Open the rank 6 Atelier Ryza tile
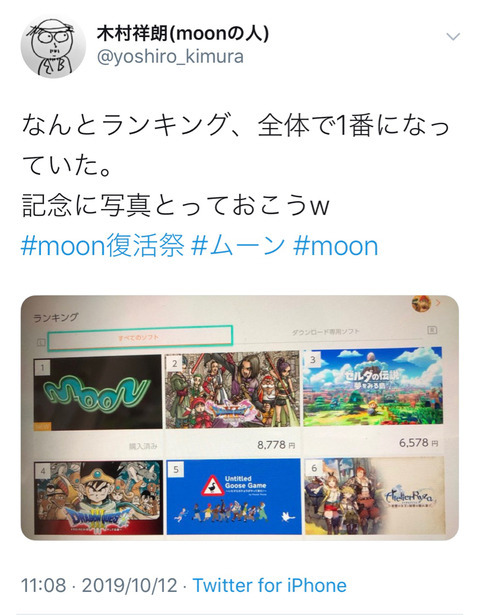Image resolution: width=480 pixels, height=615 pixels. (375, 496)
